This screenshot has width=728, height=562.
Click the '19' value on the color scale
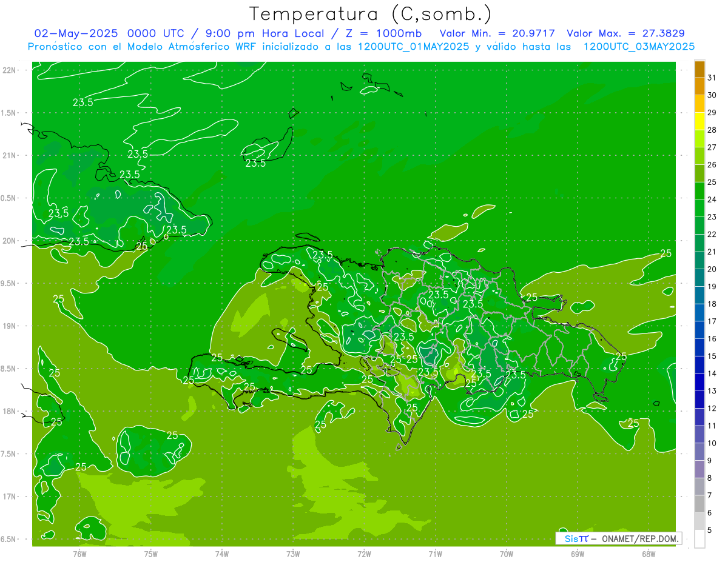click(712, 286)
